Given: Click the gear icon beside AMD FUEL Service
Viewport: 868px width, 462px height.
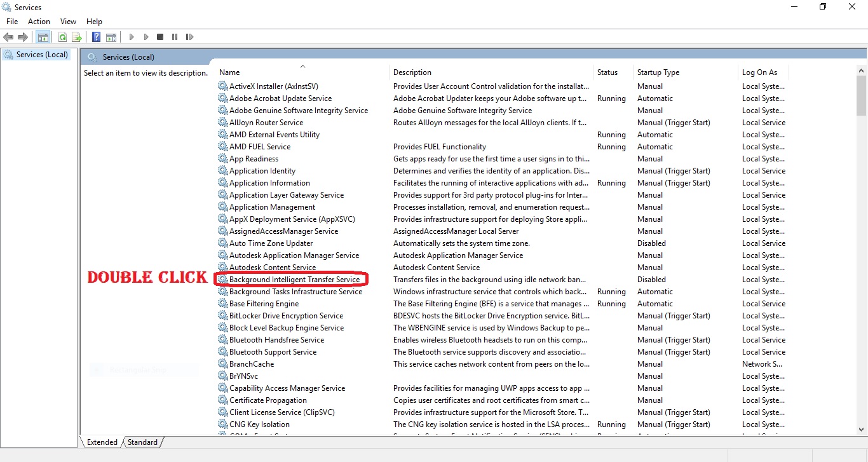Looking at the screenshot, I should tap(222, 146).
